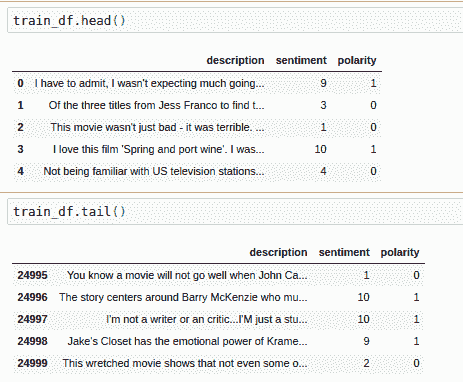
Task: Click row index 24995 in tail table
Action: 32,275
